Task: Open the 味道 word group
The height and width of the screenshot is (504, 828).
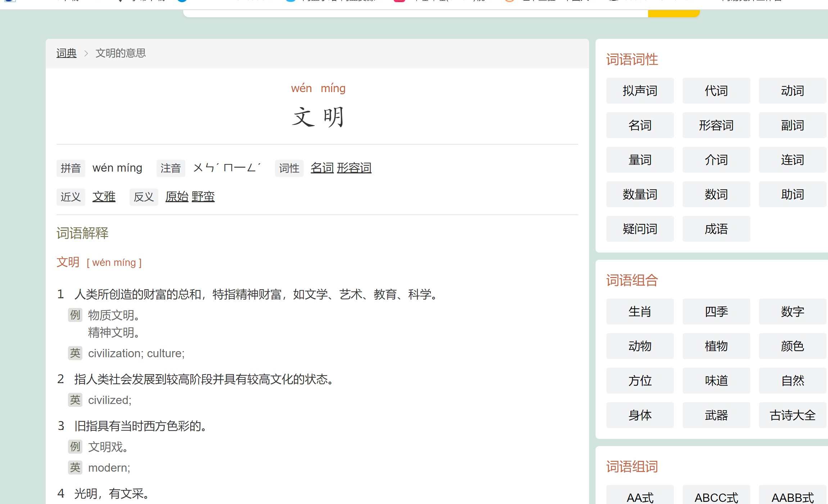Action: coord(716,381)
